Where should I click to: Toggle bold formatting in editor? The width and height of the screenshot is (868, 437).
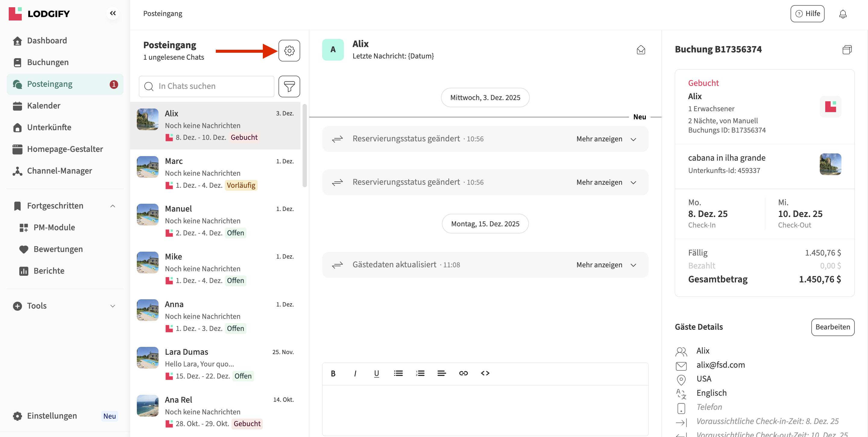[x=333, y=373]
